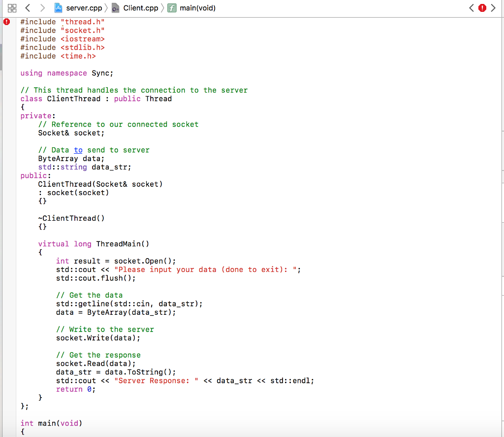Click the 'Socket& socket;' member line
This screenshot has width=504, height=437.
[x=71, y=133]
